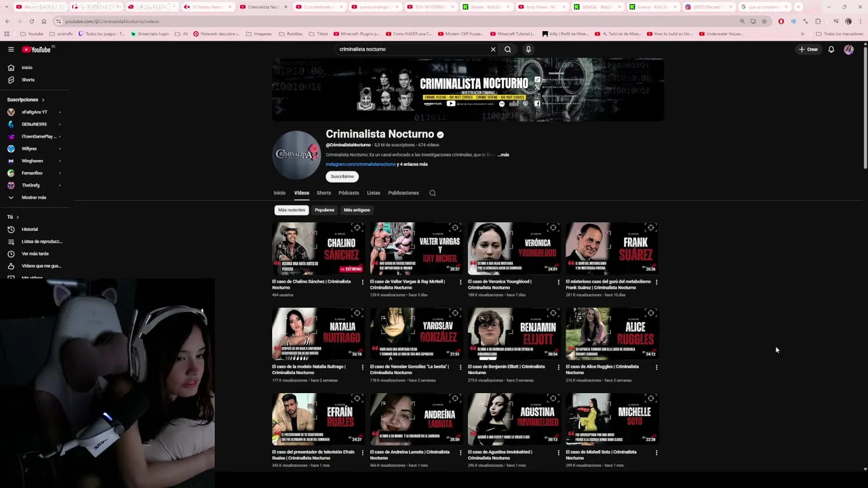868x488 pixels.
Task: Reload the page in browser toolbar
Action: click(x=31, y=21)
